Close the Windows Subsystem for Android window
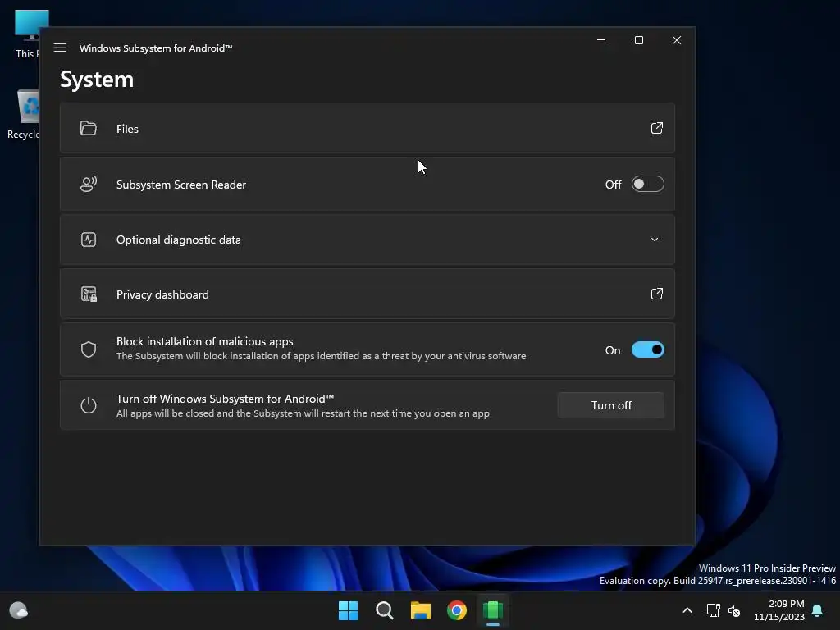This screenshot has width=840, height=630. pyautogui.click(x=677, y=40)
